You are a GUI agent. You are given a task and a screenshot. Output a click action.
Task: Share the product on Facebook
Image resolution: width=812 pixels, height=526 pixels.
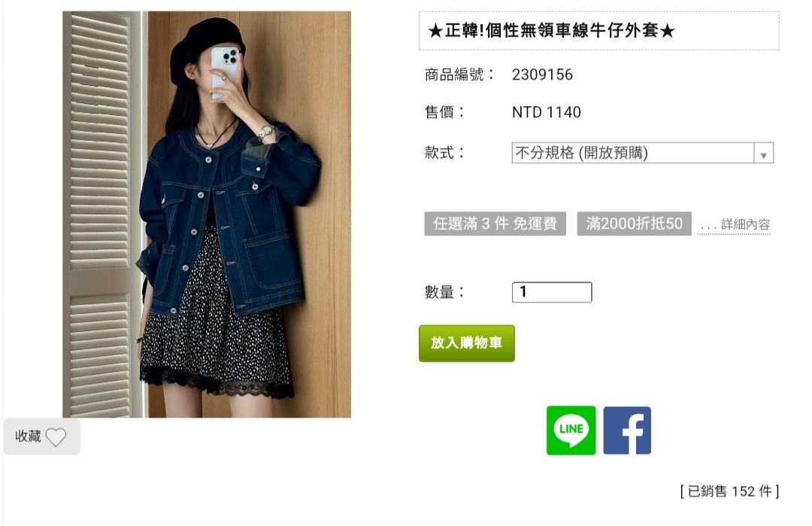point(626,430)
